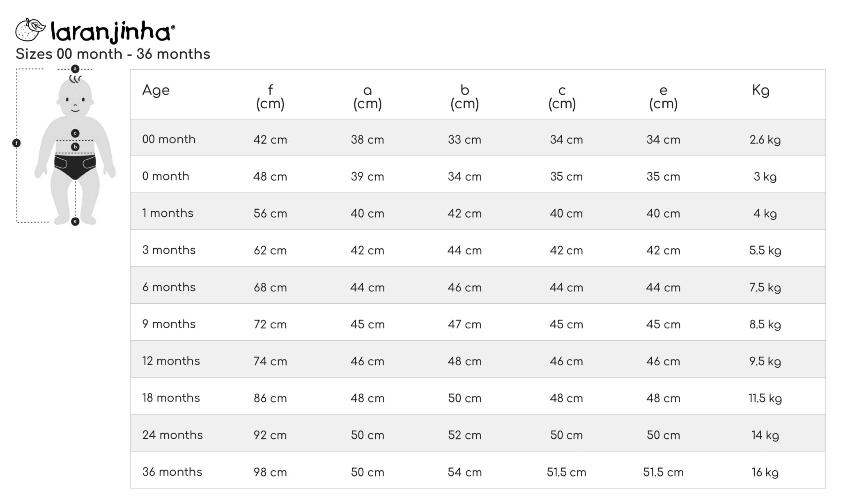This screenshot has width=841, height=504.
Task: Click the 'b' waist marker on baby diagram
Action: [x=75, y=147]
